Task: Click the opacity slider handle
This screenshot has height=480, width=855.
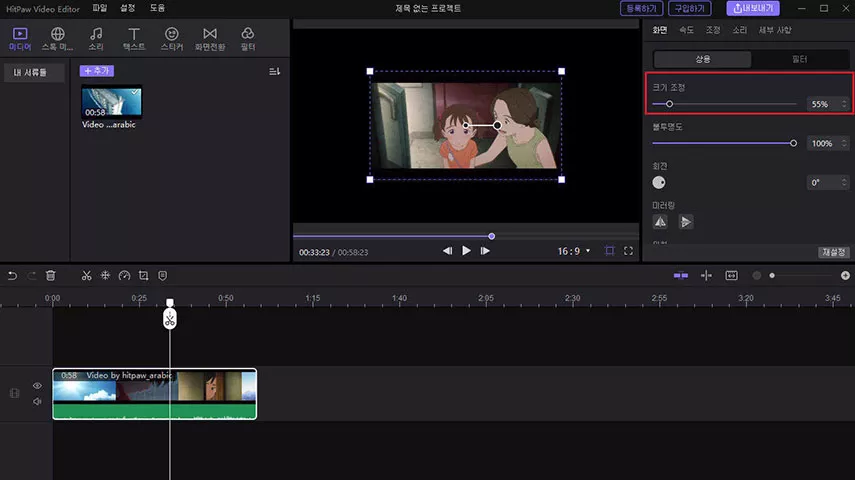Action: pyautogui.click(x=793, y=143)
